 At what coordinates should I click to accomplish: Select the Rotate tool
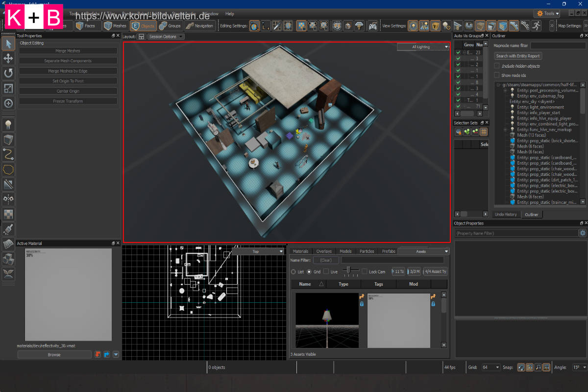coord(8,73)
